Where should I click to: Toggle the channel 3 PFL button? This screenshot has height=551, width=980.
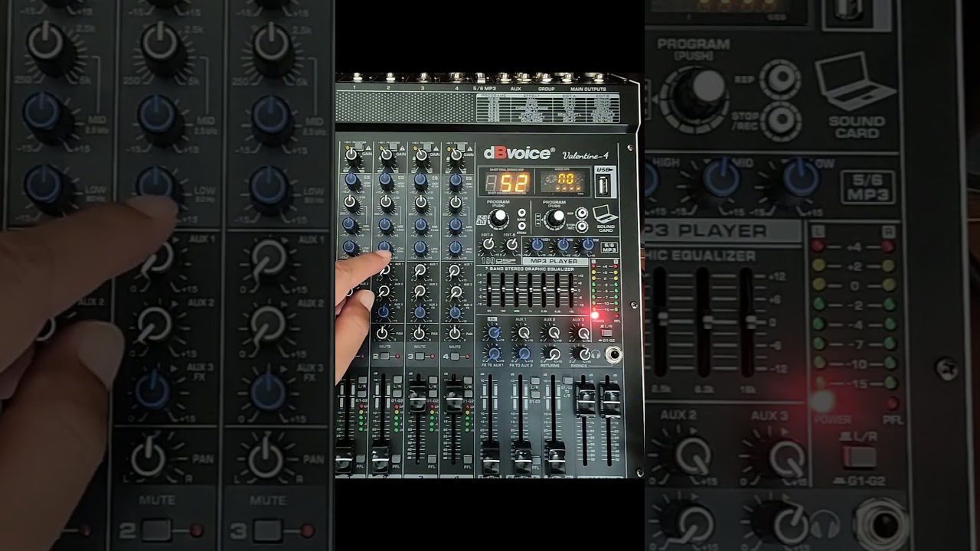point(433,459)
